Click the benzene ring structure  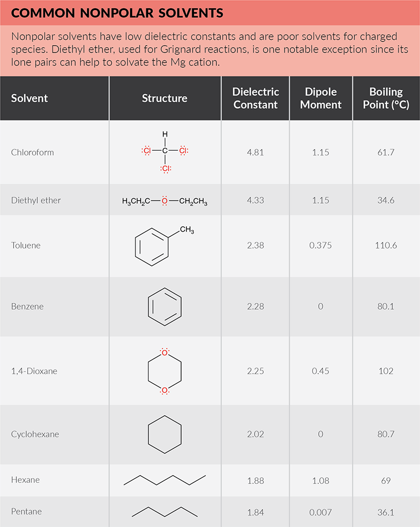pyautogui.click(x=165, y=307)
